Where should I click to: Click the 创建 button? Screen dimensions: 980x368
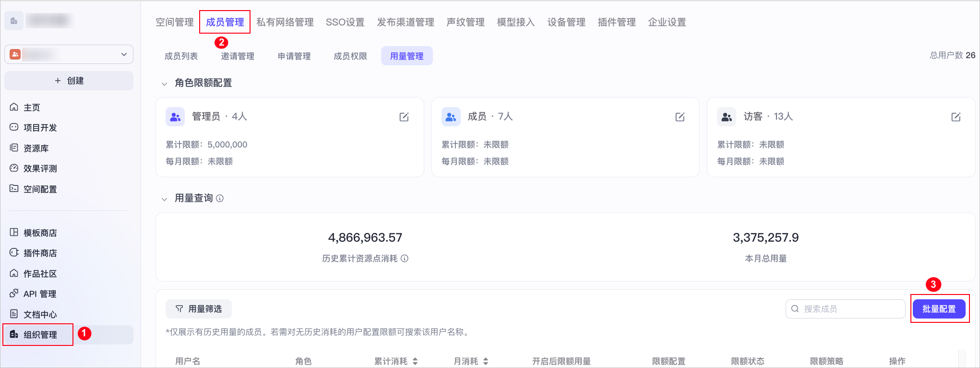coord(69,81)
